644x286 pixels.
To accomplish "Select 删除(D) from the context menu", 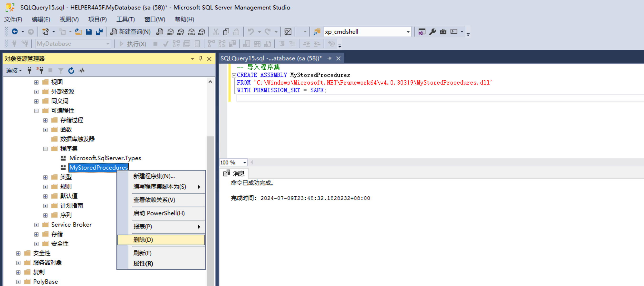I will pyautogui.click(x=143, y=240).
